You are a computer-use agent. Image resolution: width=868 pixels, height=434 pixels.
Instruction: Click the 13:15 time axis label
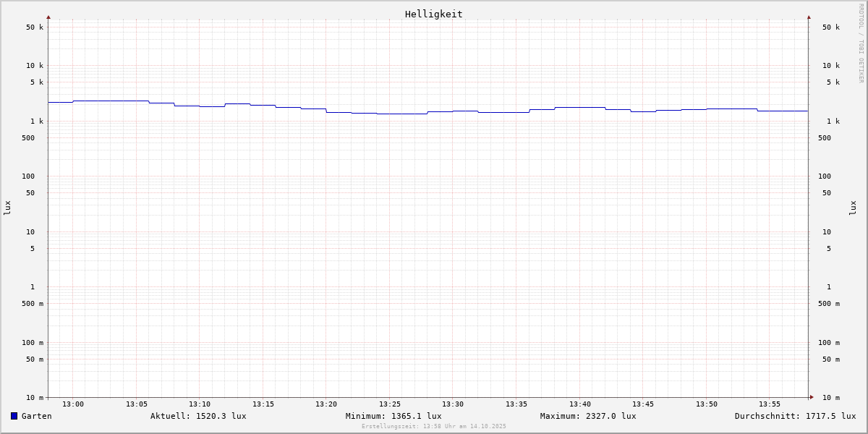coord(263,404)
